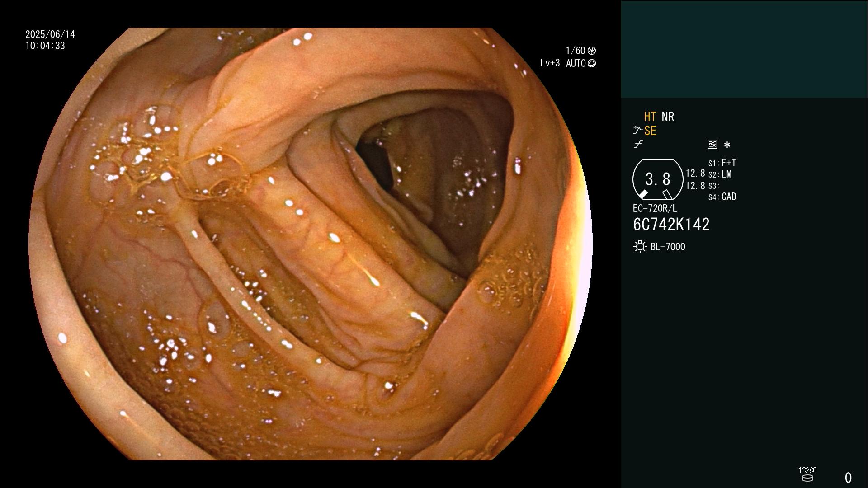
Task: Click the empty teal panel at top right
Action: (x=744, y=49)
